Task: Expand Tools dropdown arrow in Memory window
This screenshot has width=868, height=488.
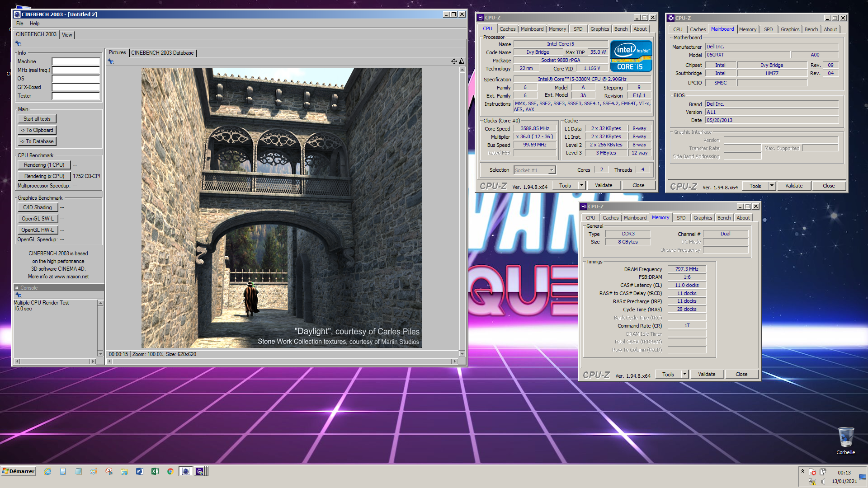Action: point(684,374)
